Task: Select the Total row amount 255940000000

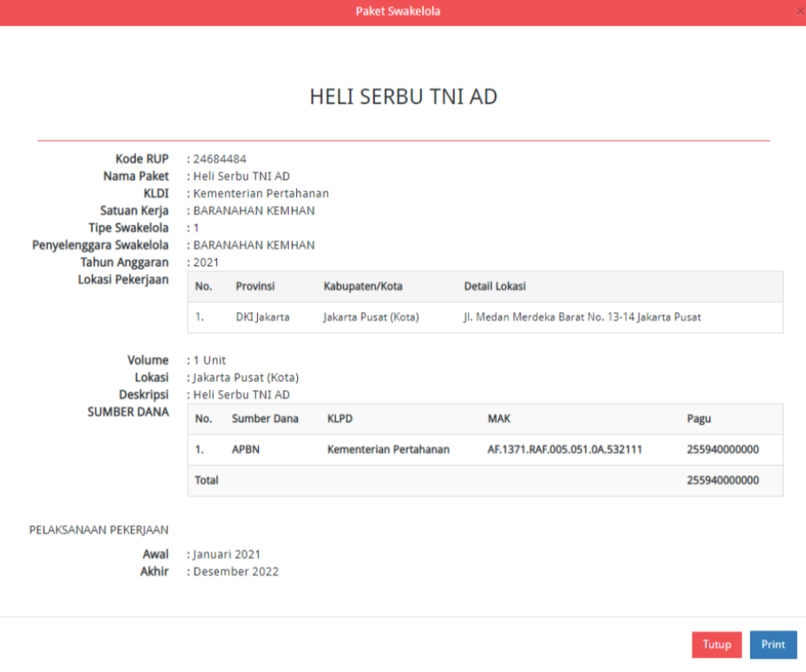Action: [723, 481]
